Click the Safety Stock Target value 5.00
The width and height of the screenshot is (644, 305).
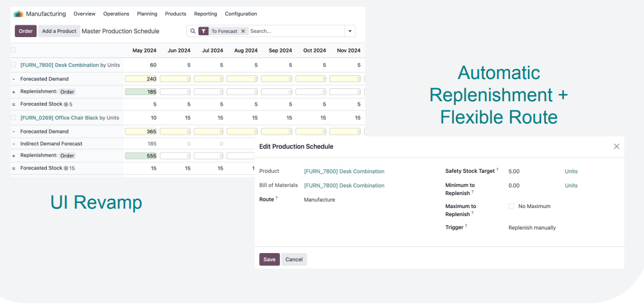click(x=514, y=172)
